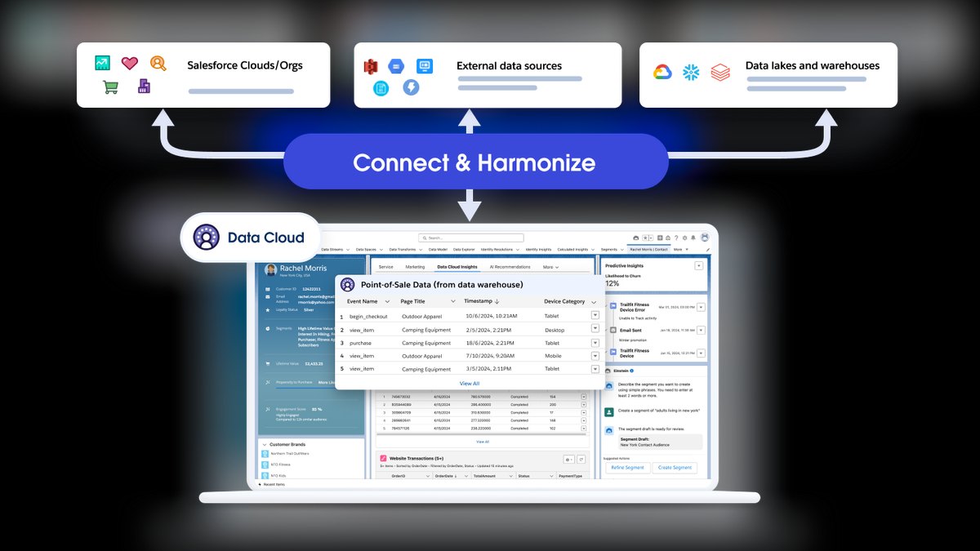Open Website Transactions gear settings menu
Screen dimensions: 980x551
tap(569, 460)
